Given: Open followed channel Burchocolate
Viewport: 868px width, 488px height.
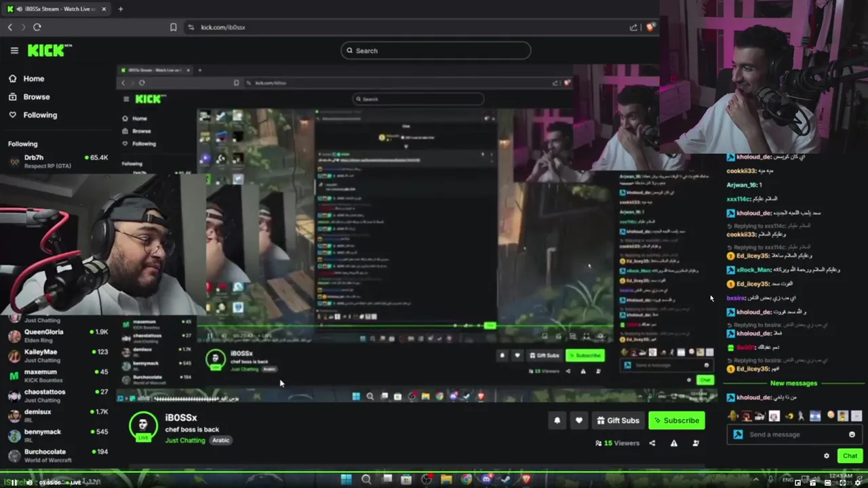Looking at the screenshot, I should click(58, 455).
